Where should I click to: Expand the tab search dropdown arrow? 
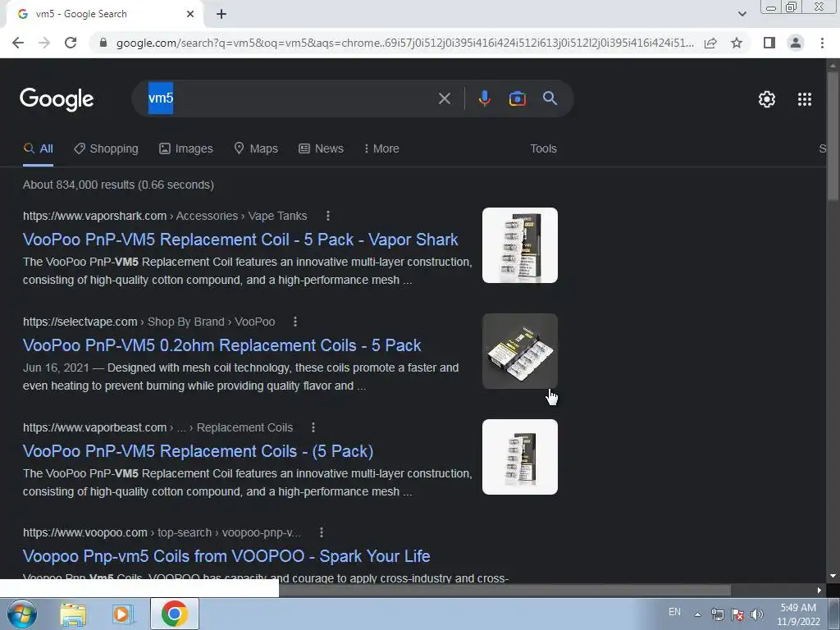pyautogui.click(x=742, y=14)
